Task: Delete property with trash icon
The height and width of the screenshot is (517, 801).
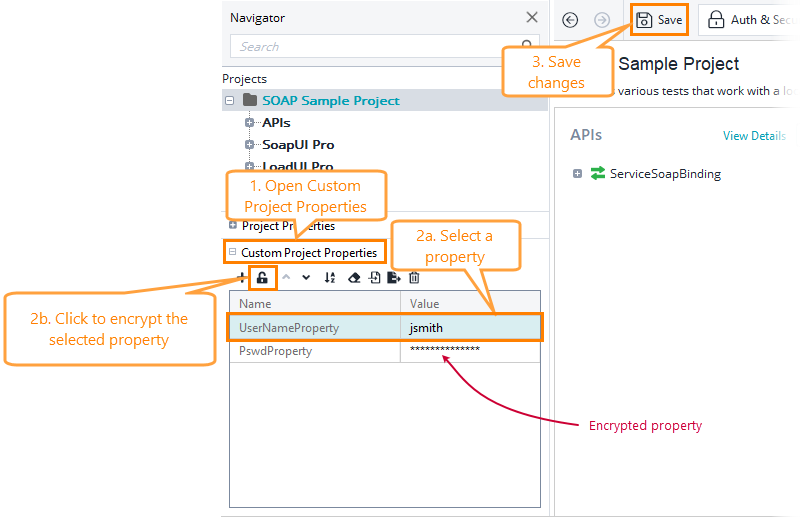Action: pyautogui.click(x=414, y=277)
